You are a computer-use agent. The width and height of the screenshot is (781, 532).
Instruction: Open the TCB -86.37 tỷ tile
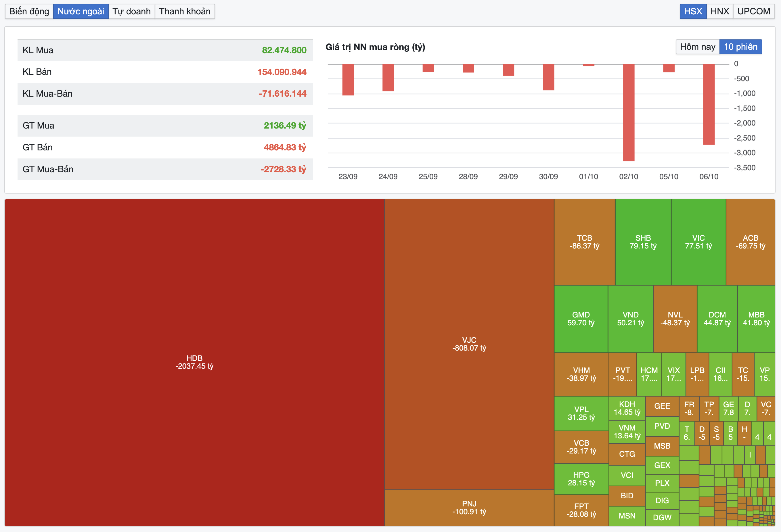tap(585, 242)
